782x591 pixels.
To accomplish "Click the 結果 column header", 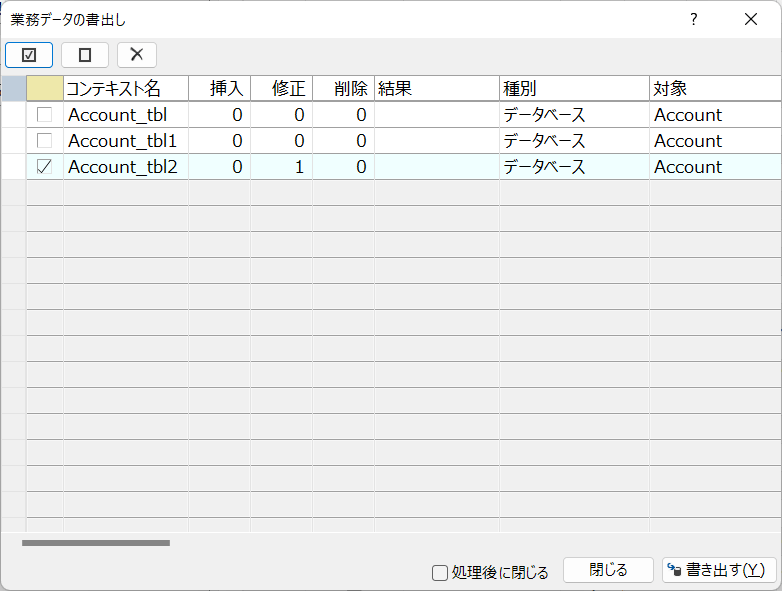I will pyautogui.click(x=436, y=88).
